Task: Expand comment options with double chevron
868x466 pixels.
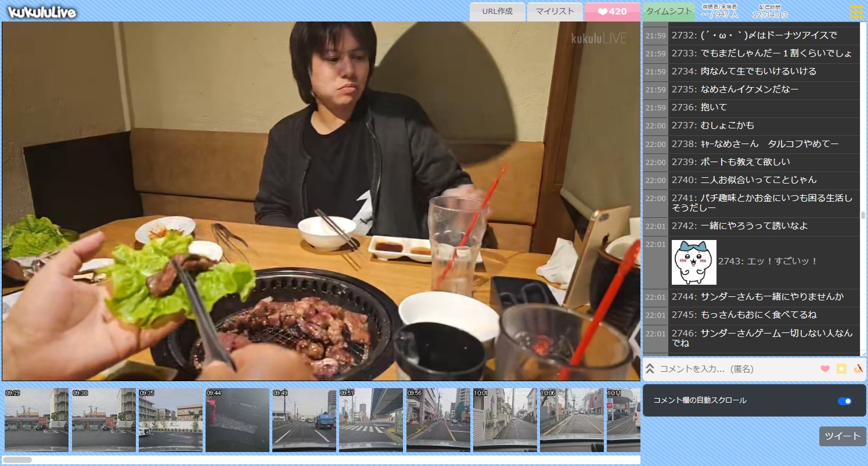Action: (x=650, y=369)
